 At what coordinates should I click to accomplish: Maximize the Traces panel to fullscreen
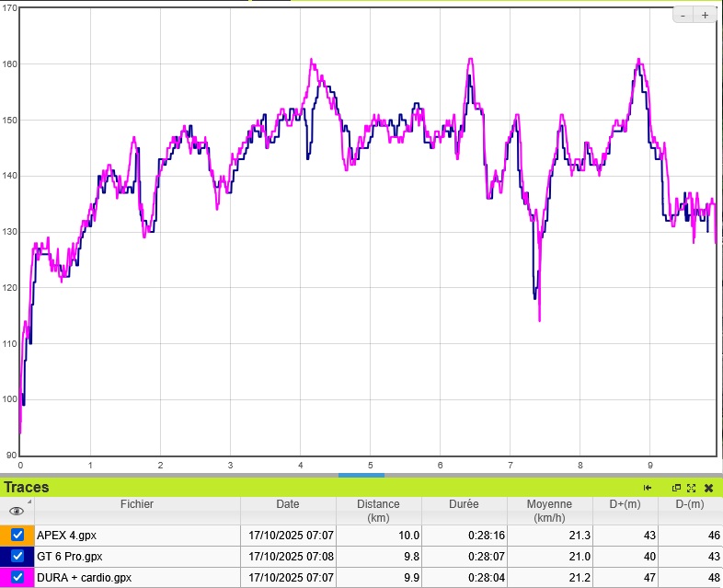point(691,488)
